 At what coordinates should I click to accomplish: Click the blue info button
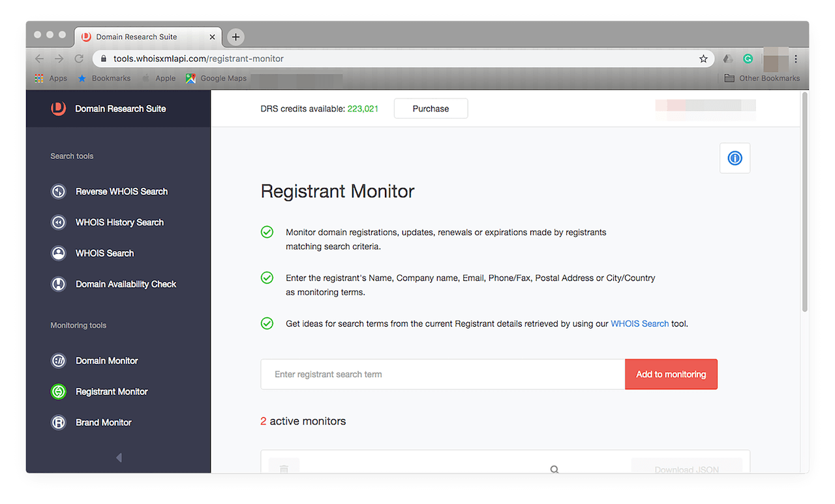[x=735, y=158]
